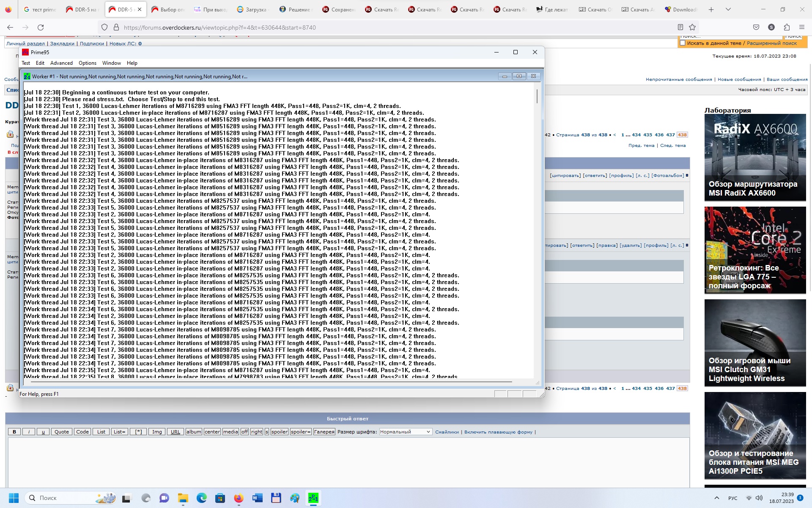Screen dimensions: 812x508
Task: Click the Prime95 taskbar icon
Action: (x=313, y=498)
